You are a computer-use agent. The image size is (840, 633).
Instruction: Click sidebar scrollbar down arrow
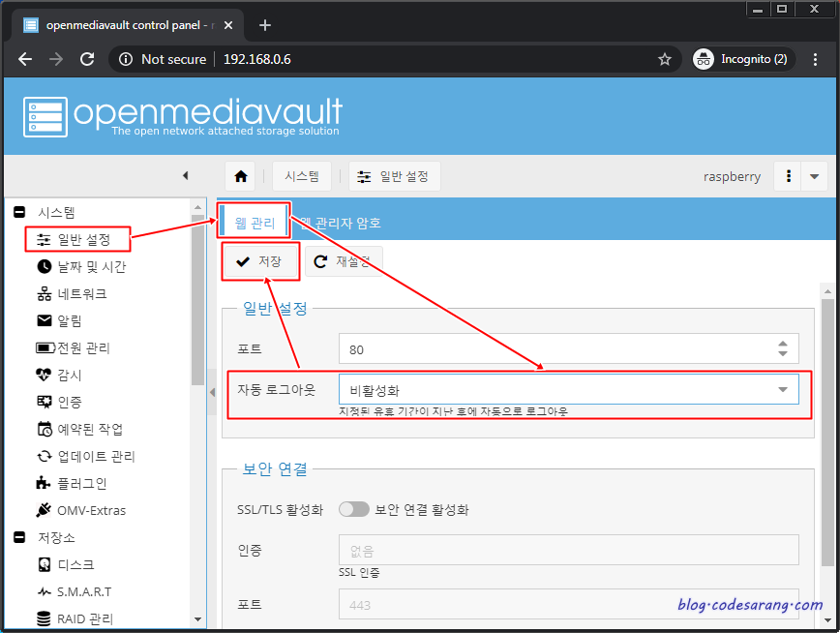197,619
